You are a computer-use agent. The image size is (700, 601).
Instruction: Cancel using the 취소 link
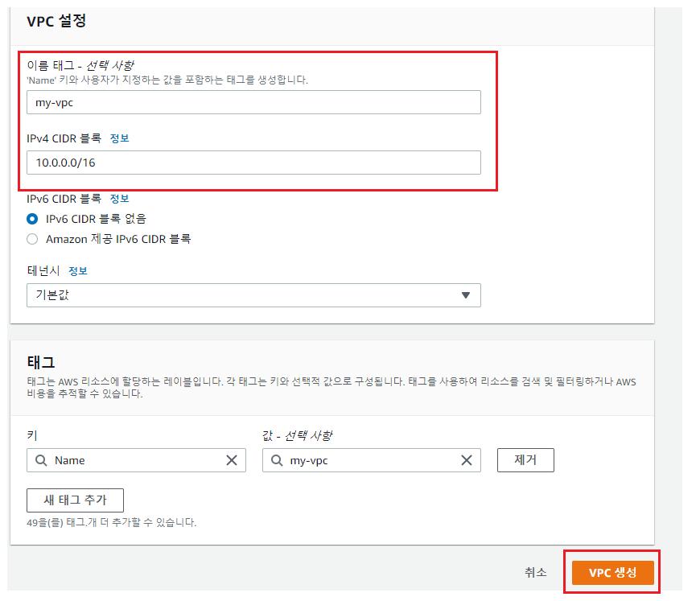pyautogui.click(x=535, y=572)
